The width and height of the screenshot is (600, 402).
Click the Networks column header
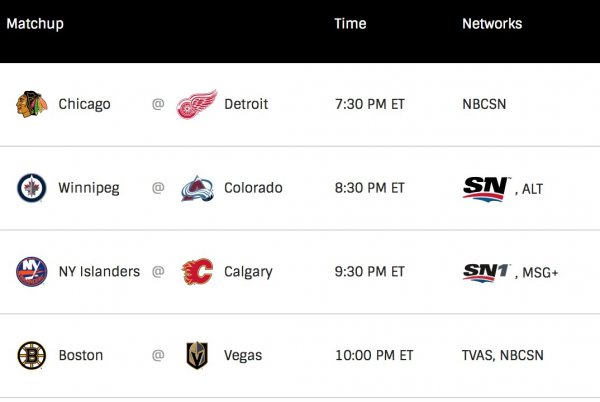click(492, 24)
